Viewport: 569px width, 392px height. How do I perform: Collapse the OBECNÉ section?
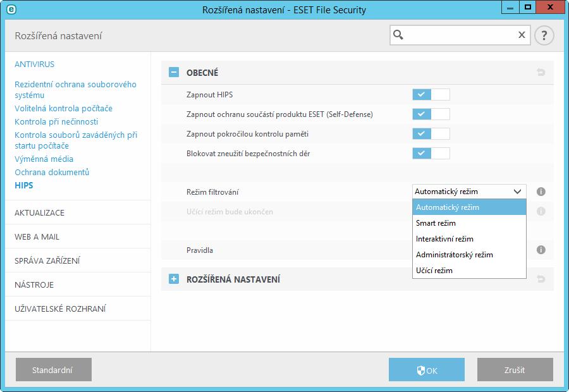pyautogui.click(x=174, y=72)
